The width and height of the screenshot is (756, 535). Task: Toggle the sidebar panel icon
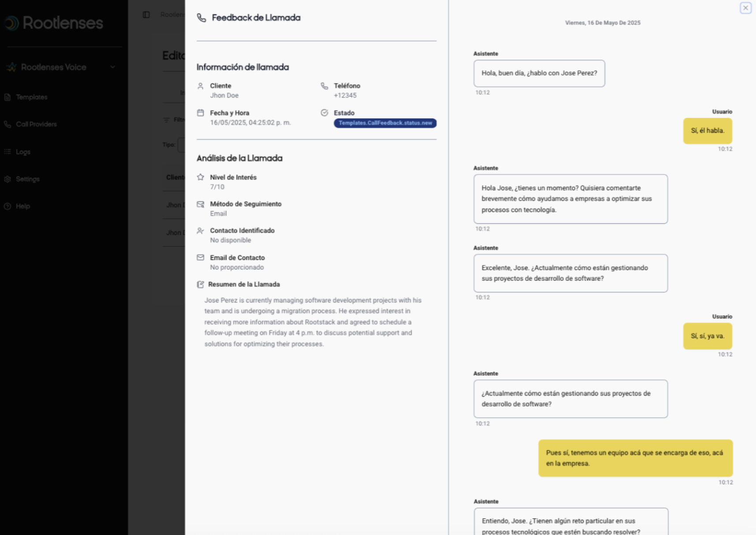[x=146, y=15]
